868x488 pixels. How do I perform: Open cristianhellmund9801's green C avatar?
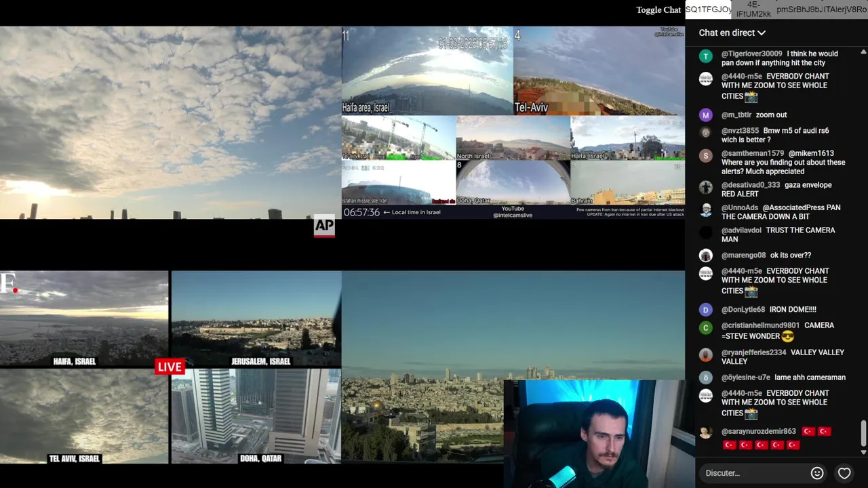coord(706,328)
